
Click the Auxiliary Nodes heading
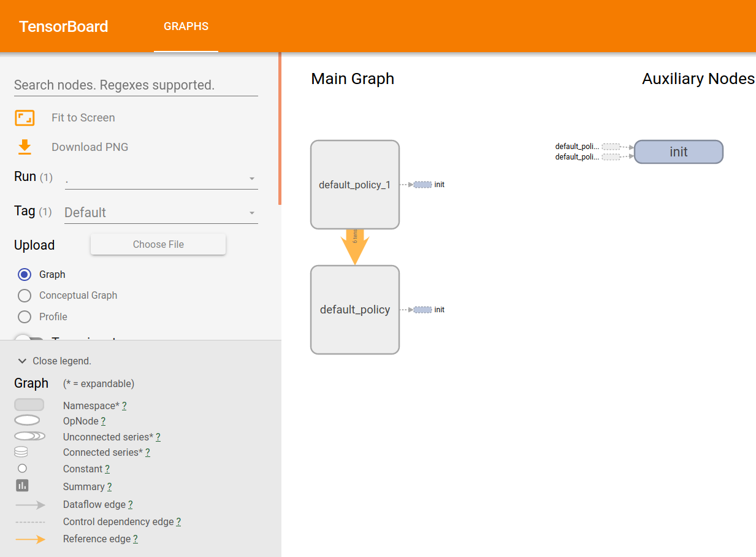pyautogui.click(x=698, y=79)
